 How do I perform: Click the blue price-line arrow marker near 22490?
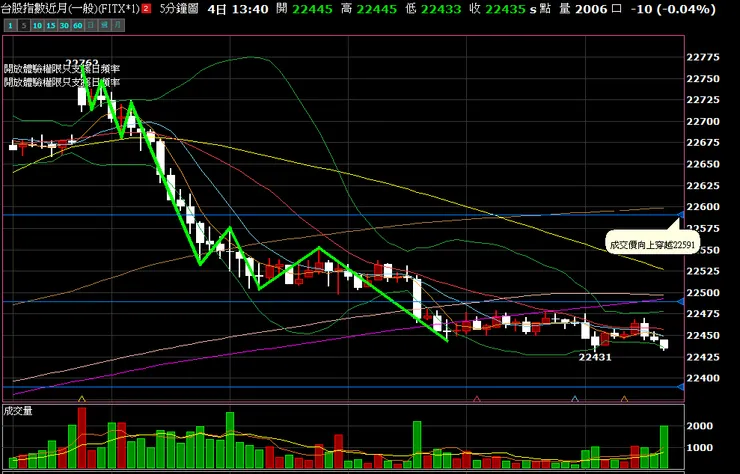click(681, 301)
